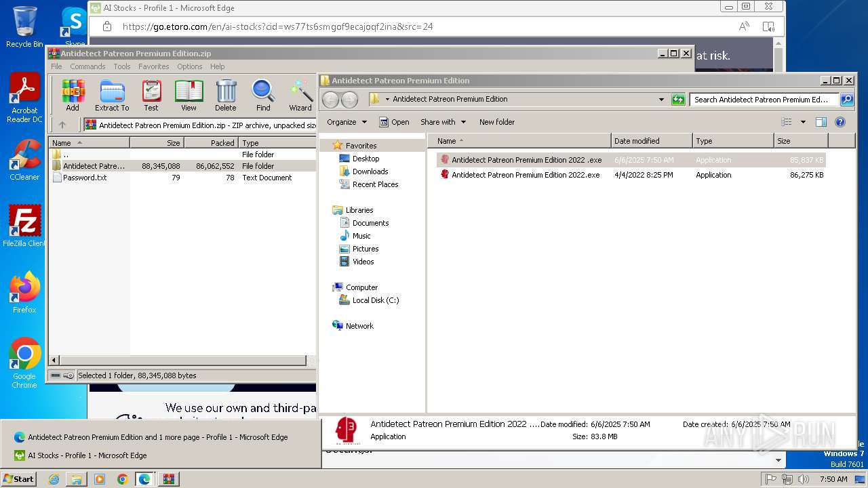The width and height of the screenshot is (868, 488).
Task: Click the Find magnifier icon
Action: tap(263, 96)
